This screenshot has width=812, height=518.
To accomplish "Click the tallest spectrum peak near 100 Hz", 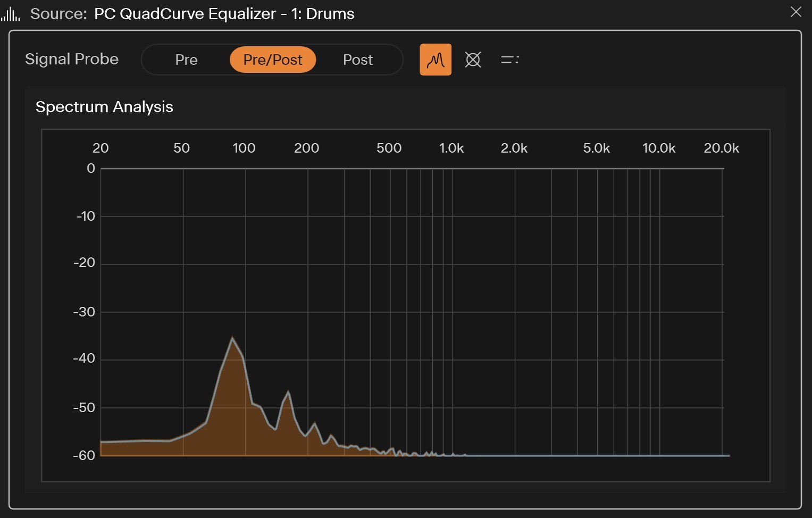I will (232, 338).
